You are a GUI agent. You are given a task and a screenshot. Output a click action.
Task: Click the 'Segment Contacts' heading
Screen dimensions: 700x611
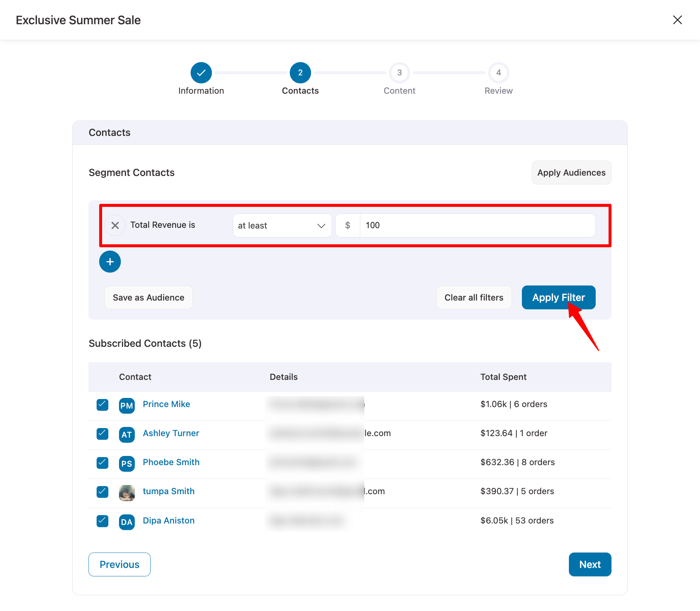click(x=131, y=173)
